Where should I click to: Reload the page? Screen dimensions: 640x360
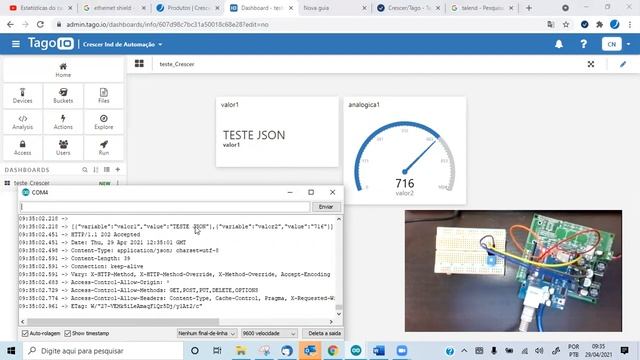pyautogui.click(x=40, y=24)
